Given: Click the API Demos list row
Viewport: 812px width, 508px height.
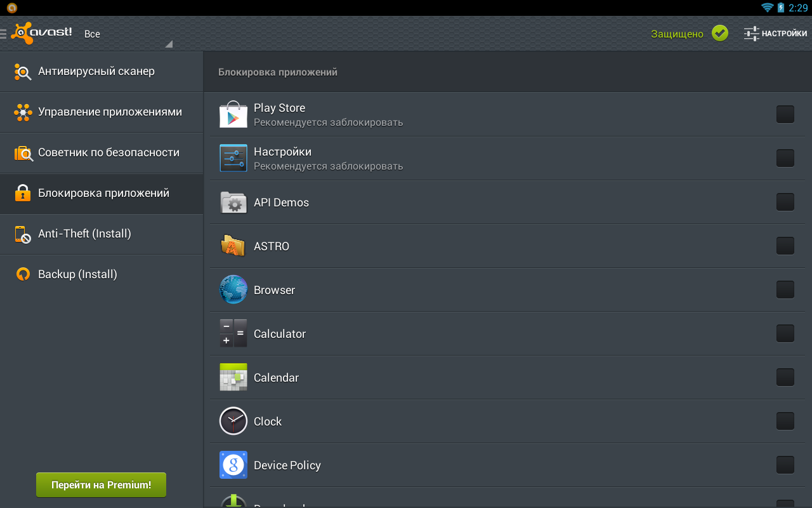Looking at the screenshot, I should pyautogui.click(x=495, y=203).
